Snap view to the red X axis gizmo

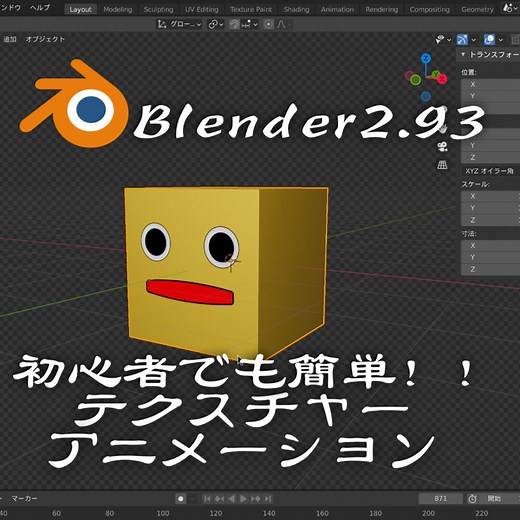click(442, 79)
